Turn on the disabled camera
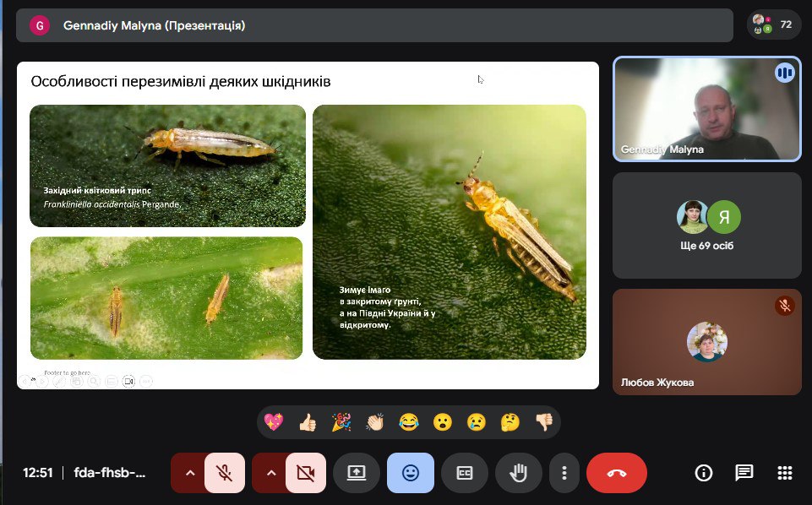This screenshot has width=812, height=505. 306,473
